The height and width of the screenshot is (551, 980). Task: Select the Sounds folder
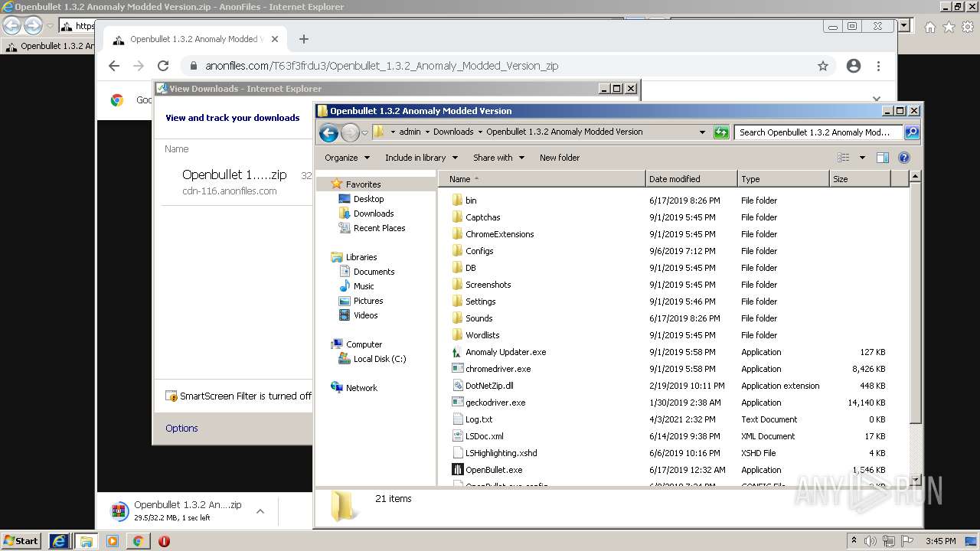[479, 318]
